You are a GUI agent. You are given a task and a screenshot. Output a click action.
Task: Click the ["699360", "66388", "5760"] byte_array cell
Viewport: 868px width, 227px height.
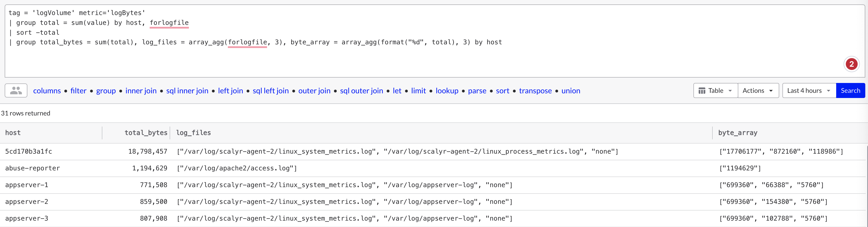[x=771, y=185]
